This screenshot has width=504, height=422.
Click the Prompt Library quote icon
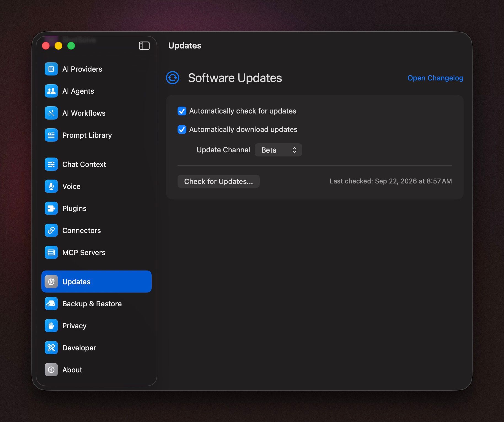click(x=51, y=135)
